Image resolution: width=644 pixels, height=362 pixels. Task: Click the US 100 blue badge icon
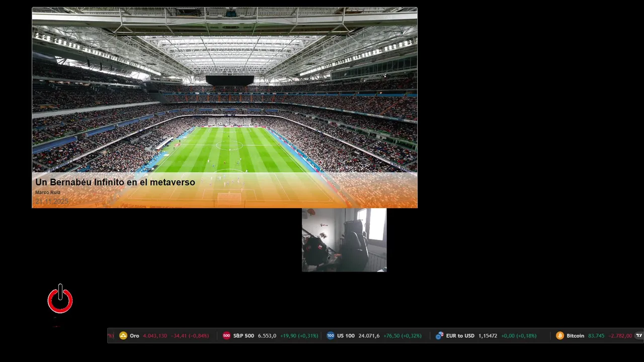(331, 336)
